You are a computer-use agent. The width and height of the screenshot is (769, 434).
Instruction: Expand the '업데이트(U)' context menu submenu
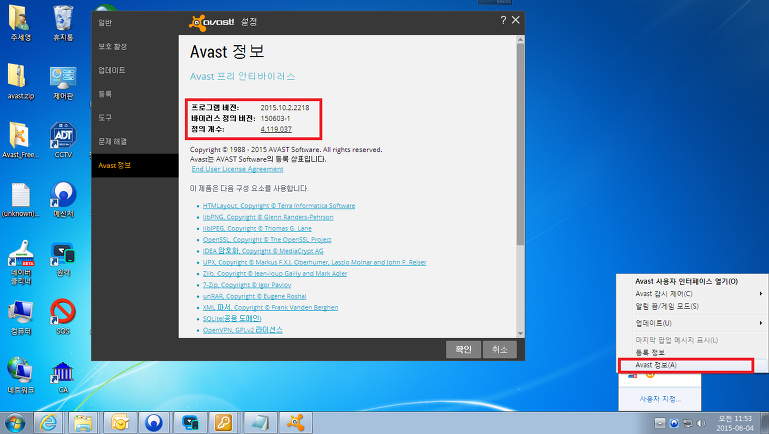(x=692, y=323)
